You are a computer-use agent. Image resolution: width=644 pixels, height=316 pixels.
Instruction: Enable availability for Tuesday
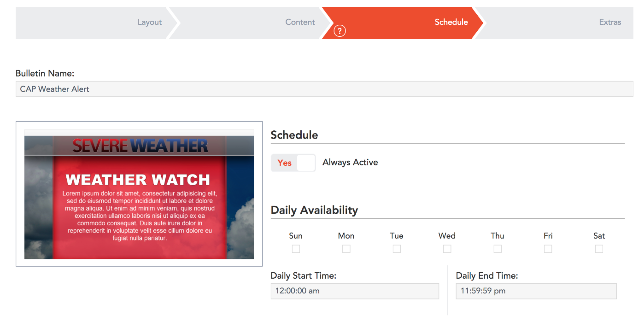point(397,249)
